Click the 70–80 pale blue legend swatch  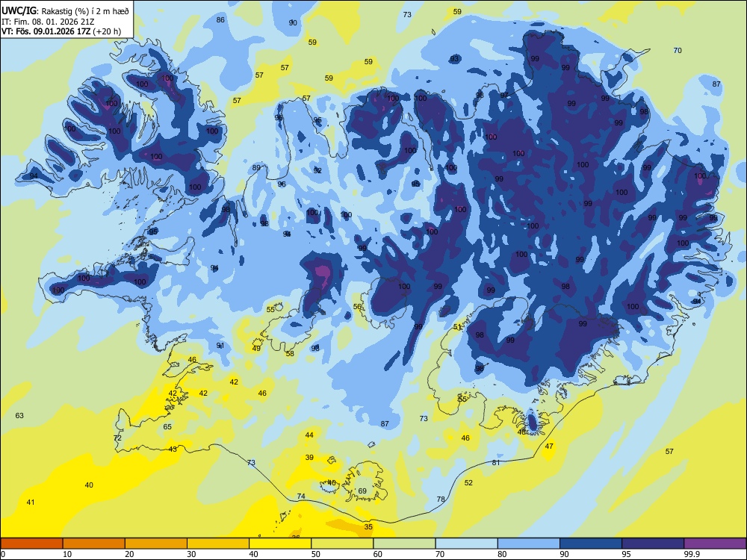pyautogui.click(x=466, y=544)
